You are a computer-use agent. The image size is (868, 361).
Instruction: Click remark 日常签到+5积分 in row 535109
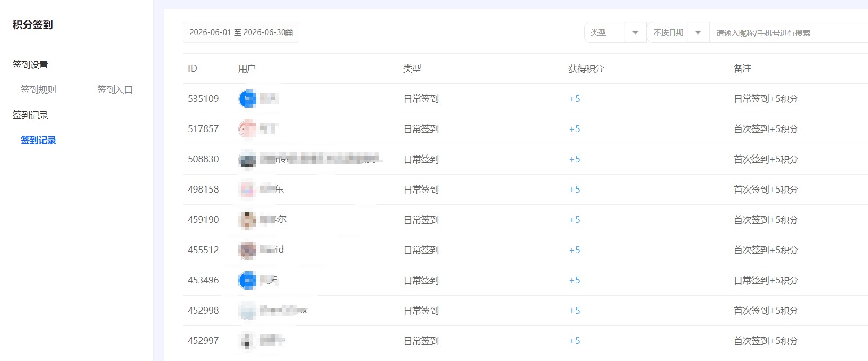[x=766, y=99]
